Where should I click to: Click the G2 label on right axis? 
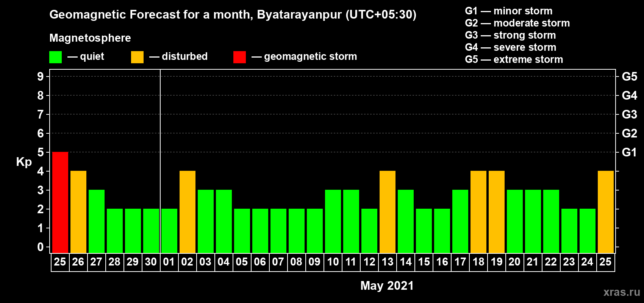[x=630, y=133]
